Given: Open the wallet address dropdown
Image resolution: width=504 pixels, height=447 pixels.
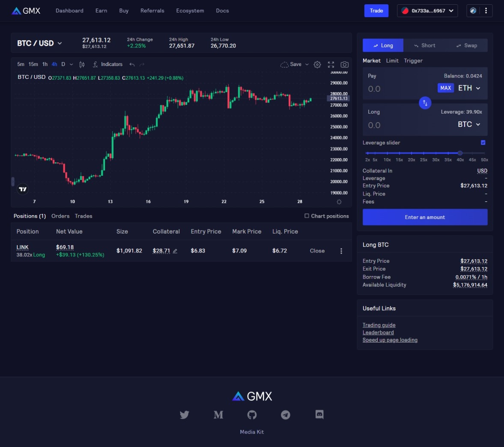Looking at the screenshot, I should point(427,11).
